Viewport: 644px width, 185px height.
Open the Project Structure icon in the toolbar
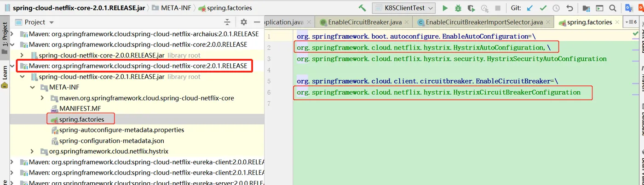point(586,8)
